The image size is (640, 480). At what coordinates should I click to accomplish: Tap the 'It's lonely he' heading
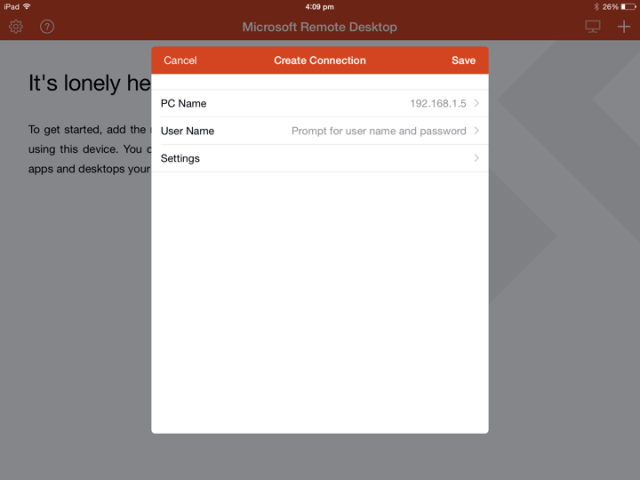(x=90, y=83)
